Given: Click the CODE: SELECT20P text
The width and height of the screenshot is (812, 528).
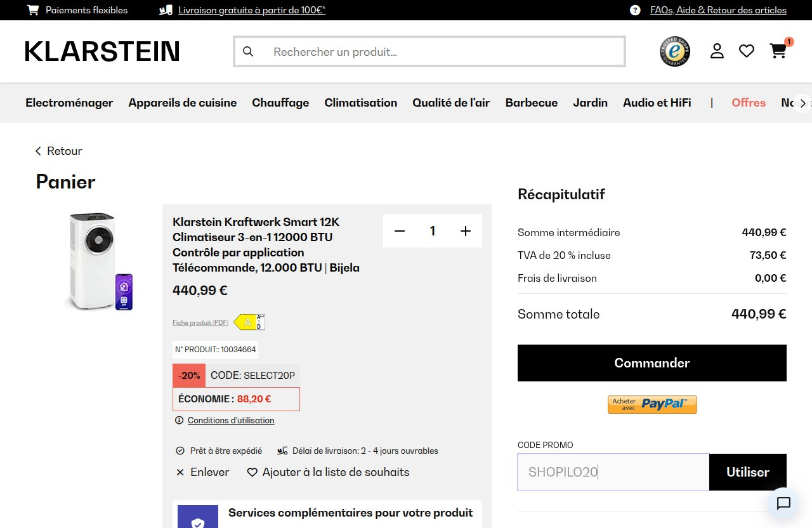Looking at the screenshot, I should click(x=252, y=376).
